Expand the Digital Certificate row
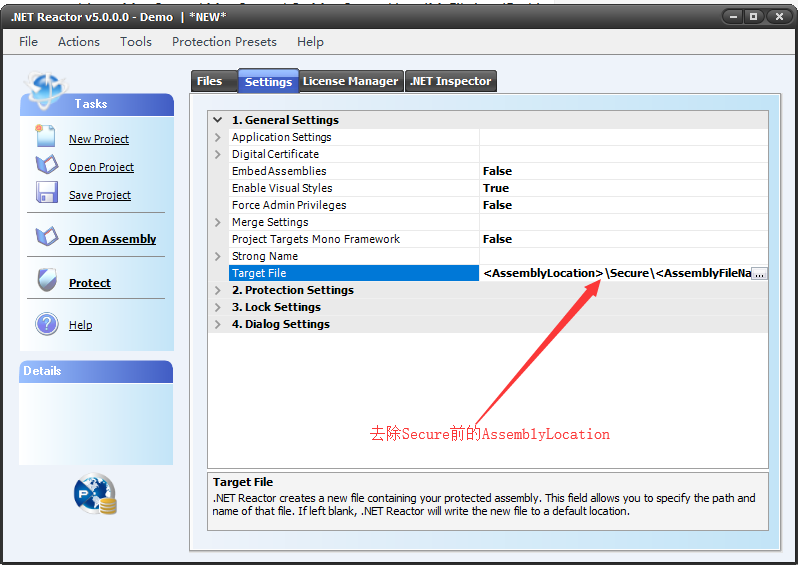Screen dimensions: 798x565 click(x=218, y=154)
